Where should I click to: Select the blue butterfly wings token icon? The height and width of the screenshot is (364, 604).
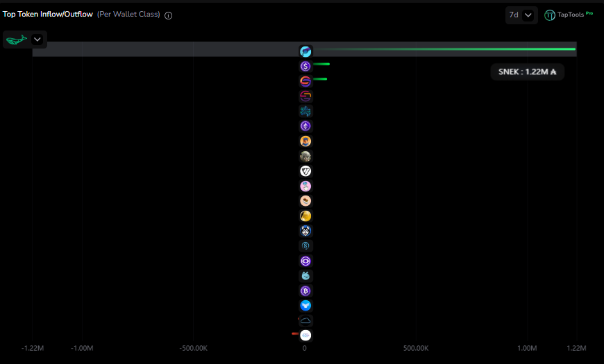pos(305,306)
